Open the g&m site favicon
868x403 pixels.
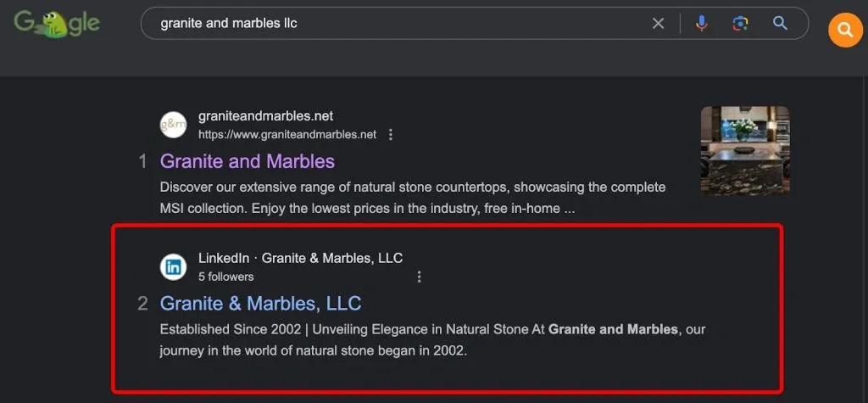pyautogui.click(x=173, y=125)
